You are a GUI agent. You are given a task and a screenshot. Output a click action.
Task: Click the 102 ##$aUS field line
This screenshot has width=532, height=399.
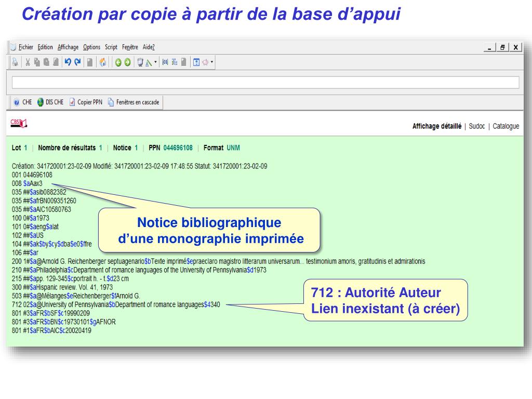pyautogui.click(x=28, y=235)
